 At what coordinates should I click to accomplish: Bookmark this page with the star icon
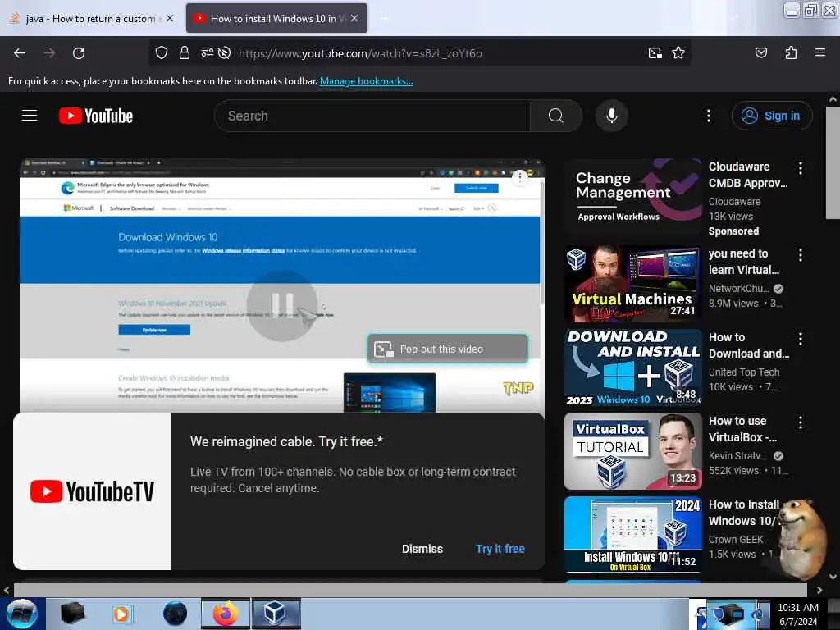coord(678,52)
